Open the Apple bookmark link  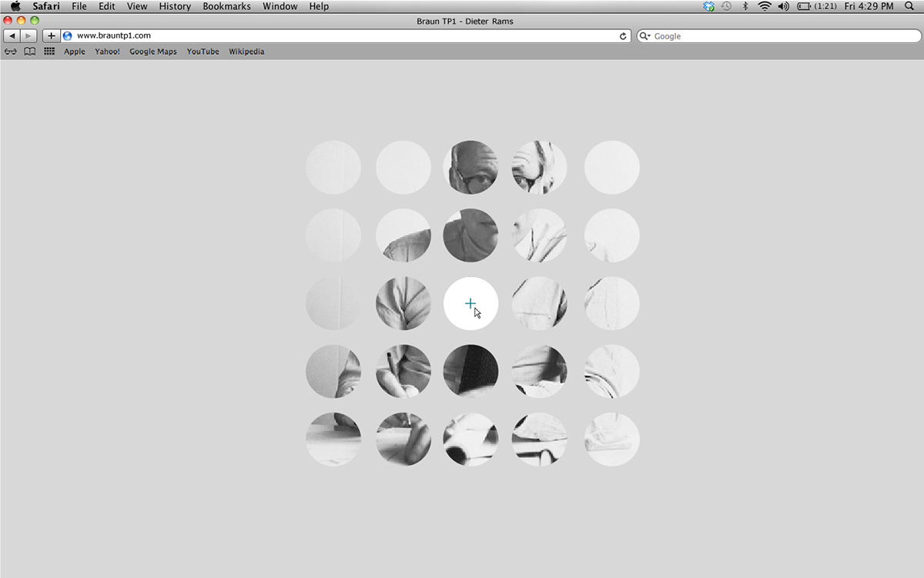75,52
